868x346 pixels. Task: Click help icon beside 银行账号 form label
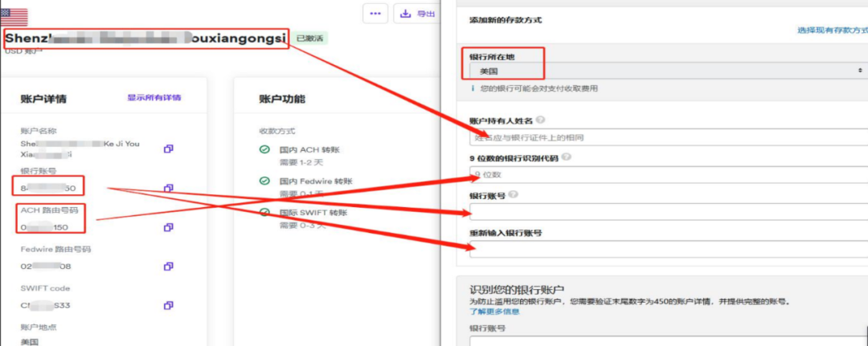point(512,194)
